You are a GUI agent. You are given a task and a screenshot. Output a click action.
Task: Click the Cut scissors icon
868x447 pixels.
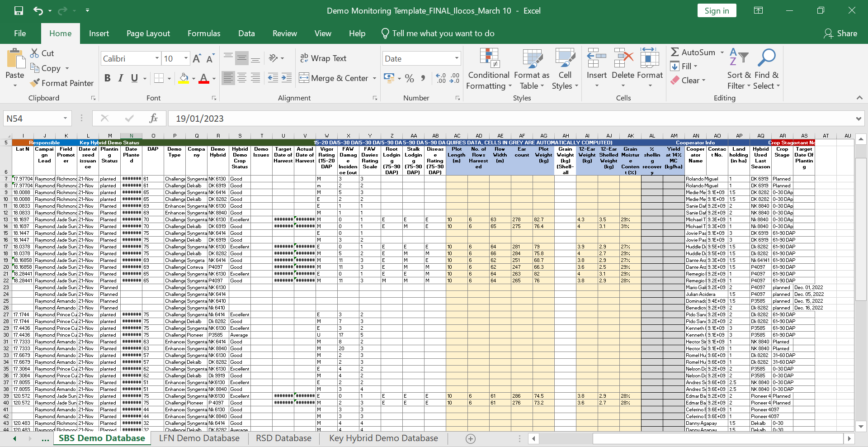tap(34, 53)
